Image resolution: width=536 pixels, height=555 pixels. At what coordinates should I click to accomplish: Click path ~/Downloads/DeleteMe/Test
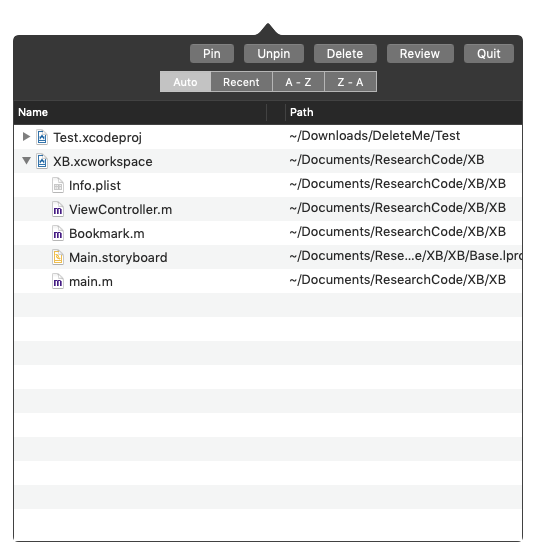tap(375, 136)
